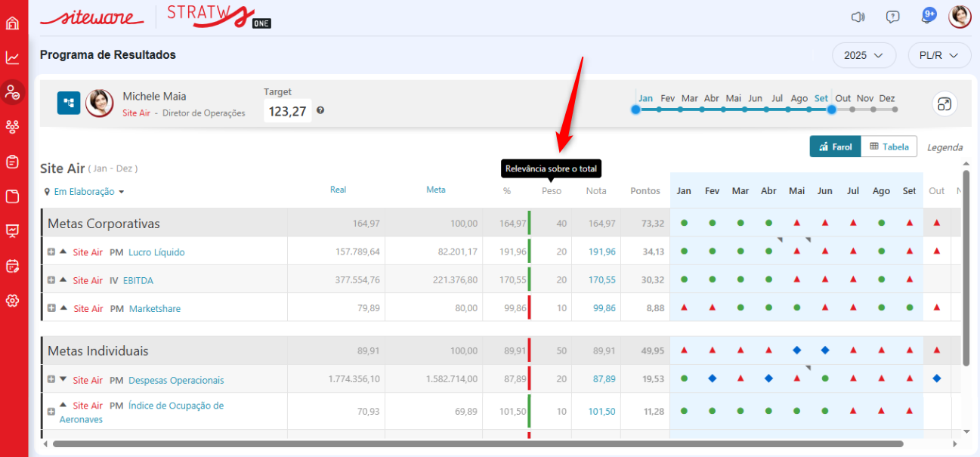Click the megaphone announcements icon
The width and height of the screenshot is (980, 457).
click(858, 17)
